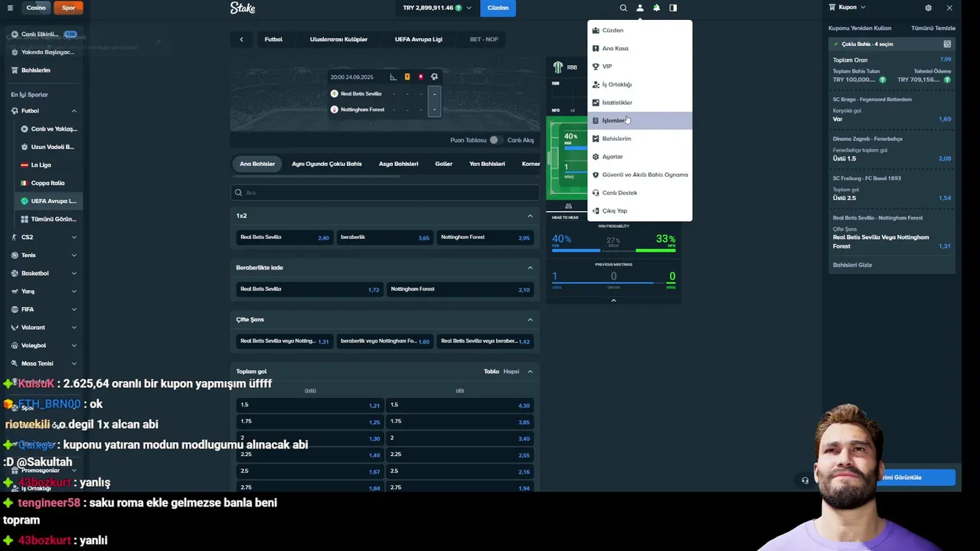Click Bahisleri Gizle link
980x551 pixels.
point(852,265)
